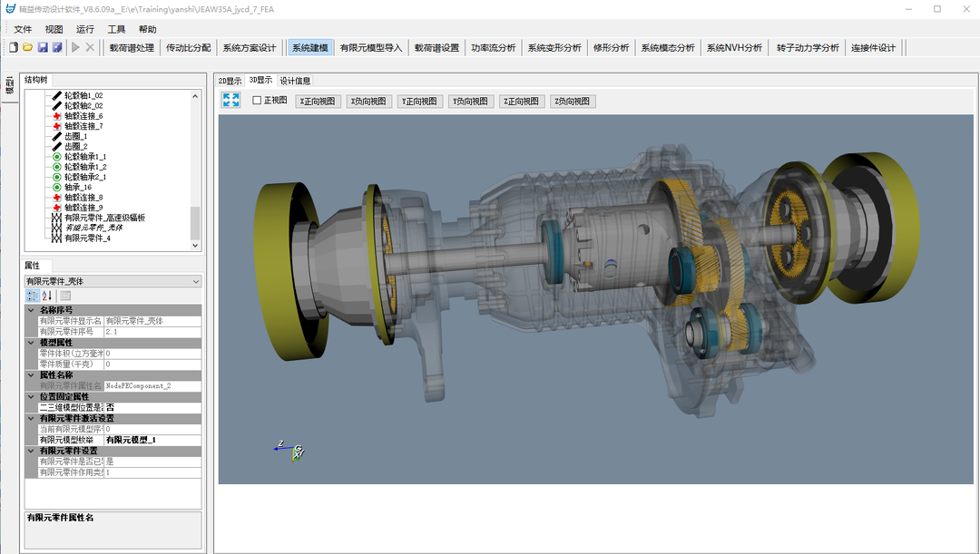The width and height of the screenshot is (980, 554).
Task: Open the component dropdown showing 有限元零件_壳体
Action: coord(113,281)
